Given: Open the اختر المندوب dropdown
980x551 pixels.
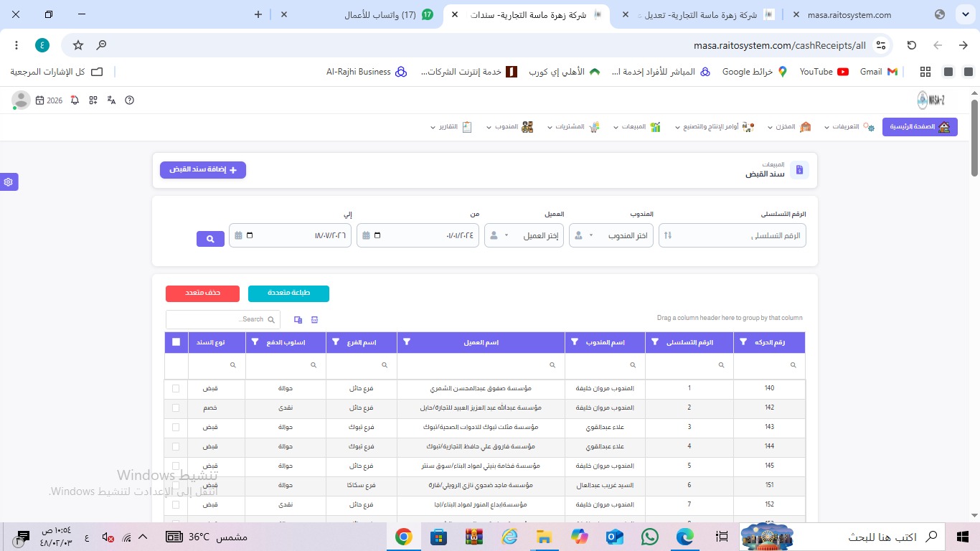Looking at the screenshot, I should tap(611, 235).
